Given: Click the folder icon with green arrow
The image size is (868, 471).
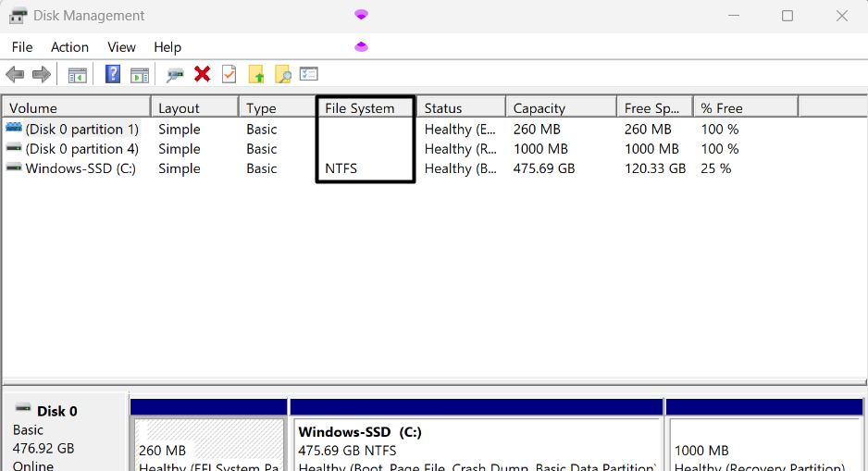Looking at the screenshot, I should [x=256, y=75].
